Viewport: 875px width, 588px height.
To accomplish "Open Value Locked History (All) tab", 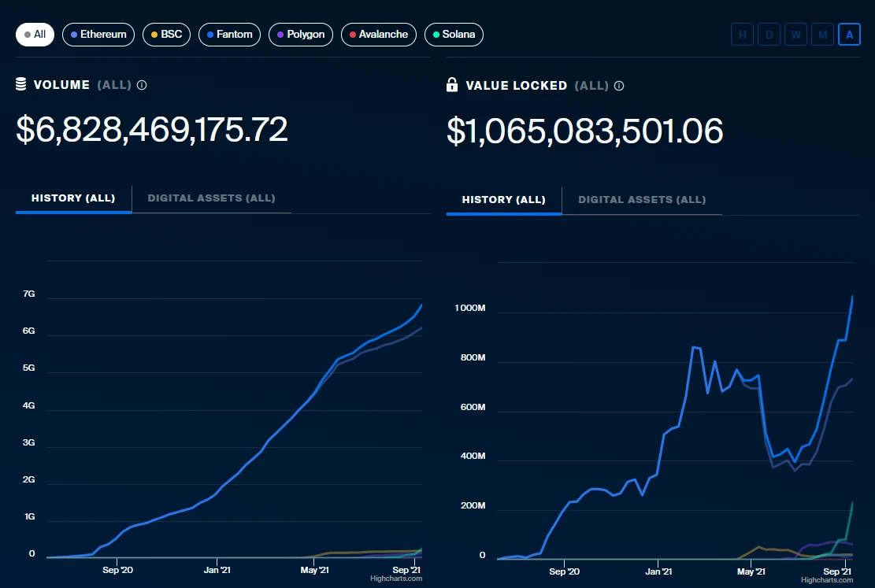I will pyautogui.click(x=504, y=200).
